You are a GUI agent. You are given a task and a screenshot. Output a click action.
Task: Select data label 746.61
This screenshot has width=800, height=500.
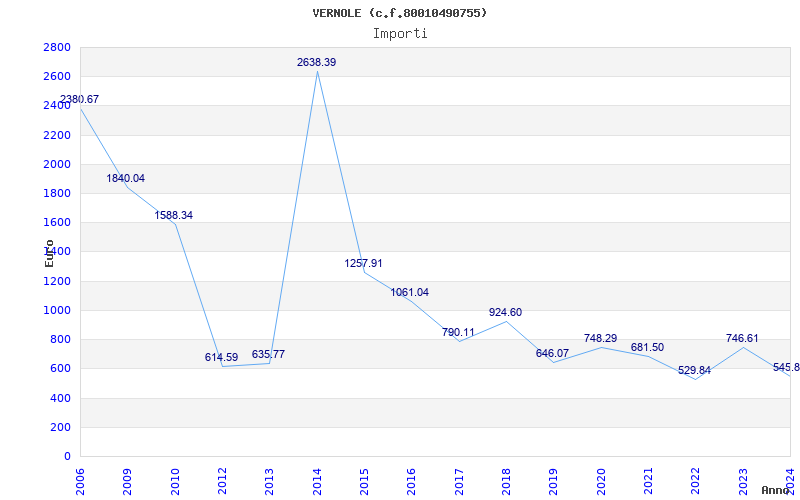coord(742,338)
